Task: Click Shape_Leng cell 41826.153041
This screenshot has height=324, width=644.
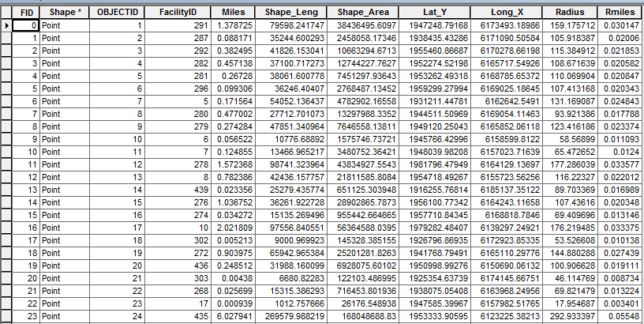Action: pyautogui.click(x=290, y=51)
